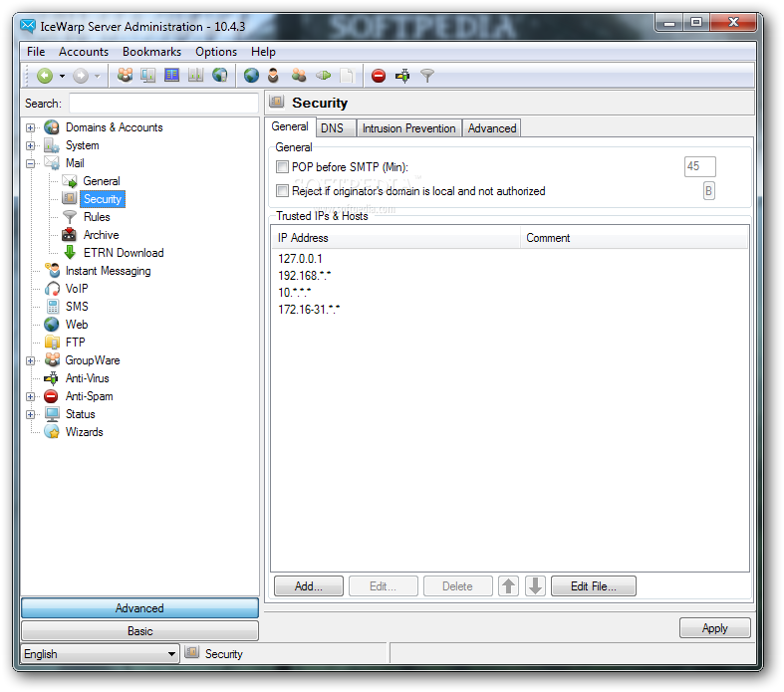Open the English language dropdown

[x=100, y=653]
